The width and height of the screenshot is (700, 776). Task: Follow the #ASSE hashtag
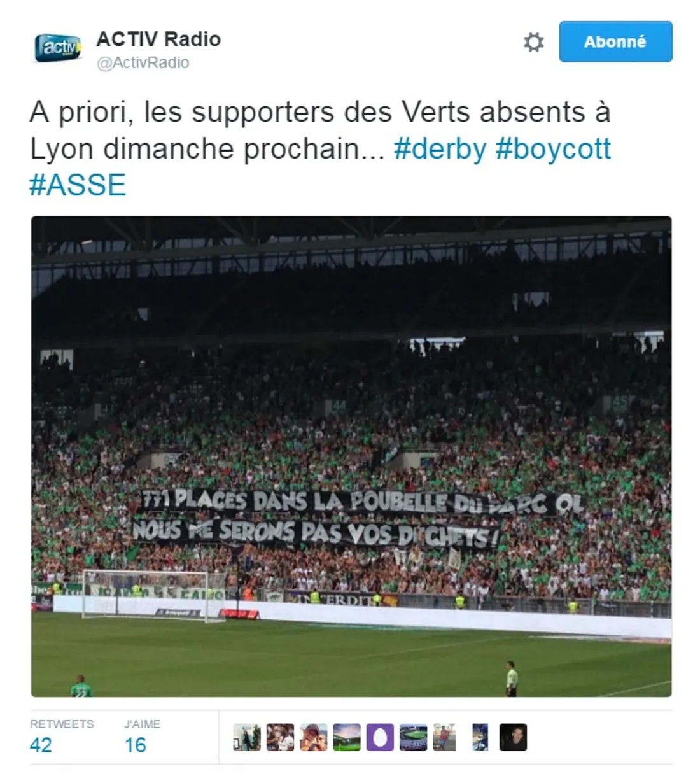(78, 185)
